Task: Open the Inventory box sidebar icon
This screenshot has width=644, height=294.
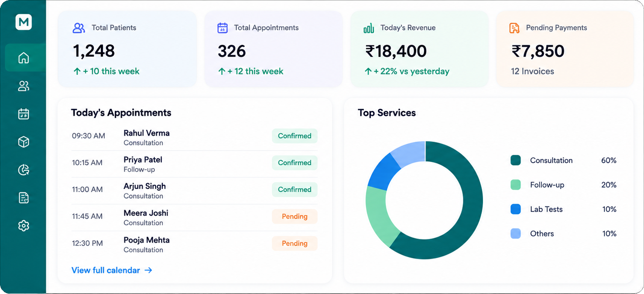Action: click(x=24, y=142)
